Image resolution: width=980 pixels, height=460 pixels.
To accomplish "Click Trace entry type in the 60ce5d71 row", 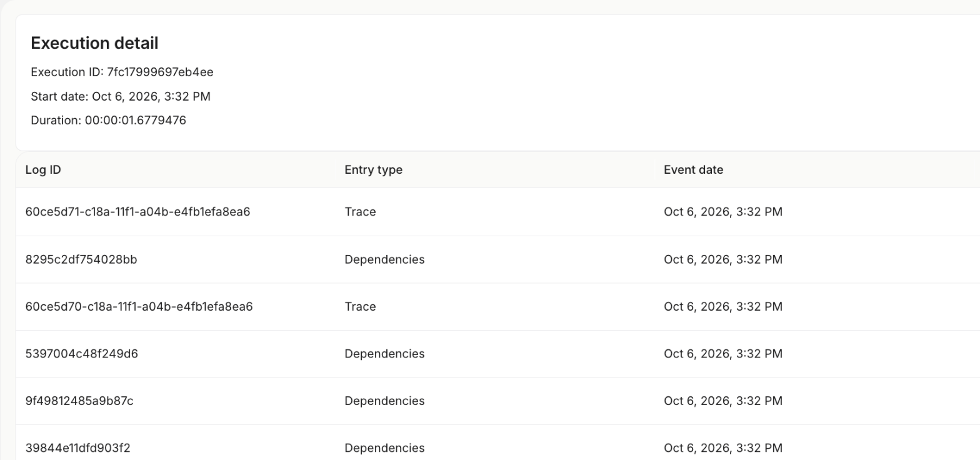I will coord(360,212).
